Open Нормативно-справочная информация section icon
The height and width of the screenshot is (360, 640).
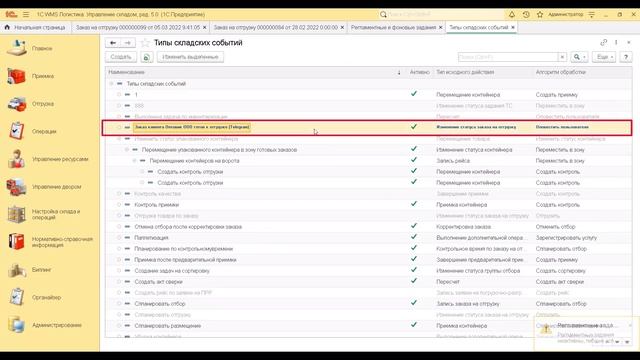click(x=17, y=242)
